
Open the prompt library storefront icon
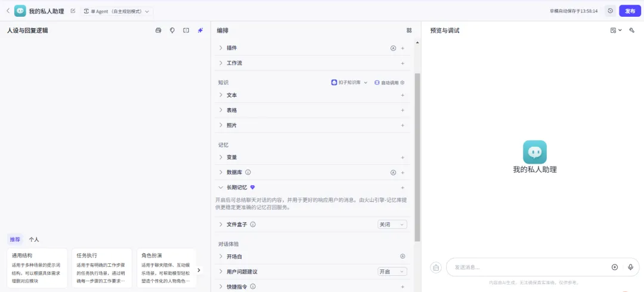point(158,30)
